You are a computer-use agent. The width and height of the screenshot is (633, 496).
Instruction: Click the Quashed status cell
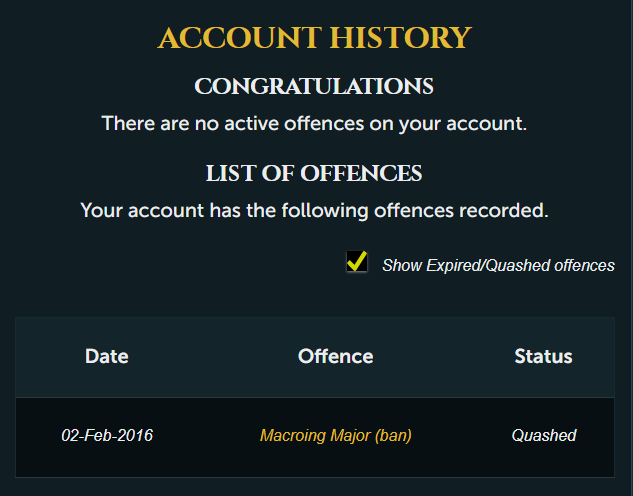(543, 436)
